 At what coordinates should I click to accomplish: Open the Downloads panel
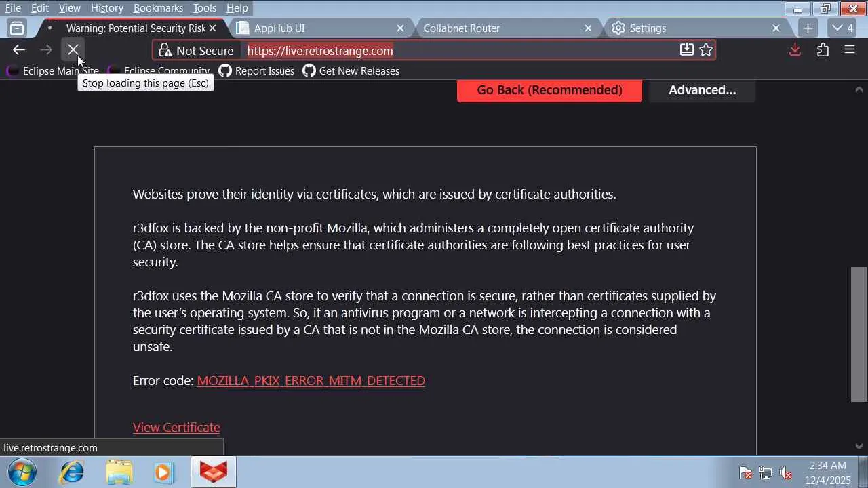point(795,49)
